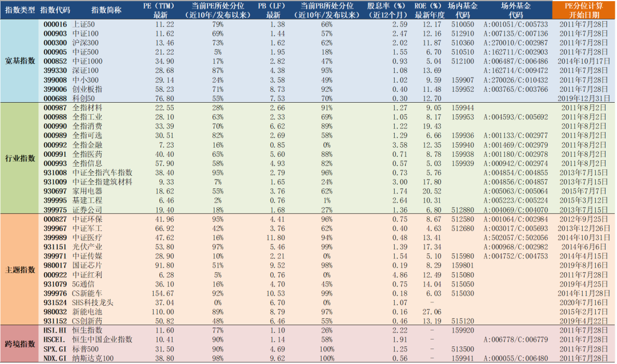Select the 跨境指数 category cell
This screenshot has width=617, height=364.
[19, 344]
